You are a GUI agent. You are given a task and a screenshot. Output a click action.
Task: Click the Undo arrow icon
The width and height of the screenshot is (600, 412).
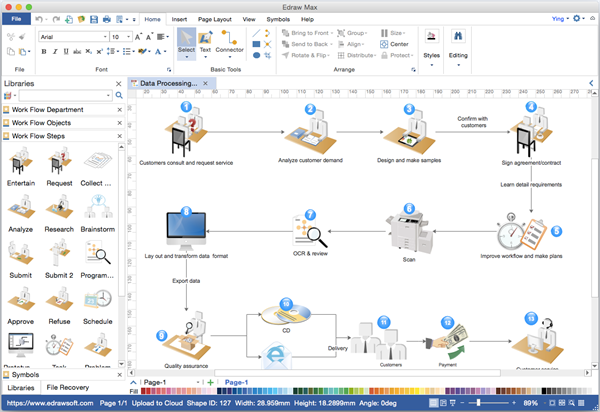point(39,19)
